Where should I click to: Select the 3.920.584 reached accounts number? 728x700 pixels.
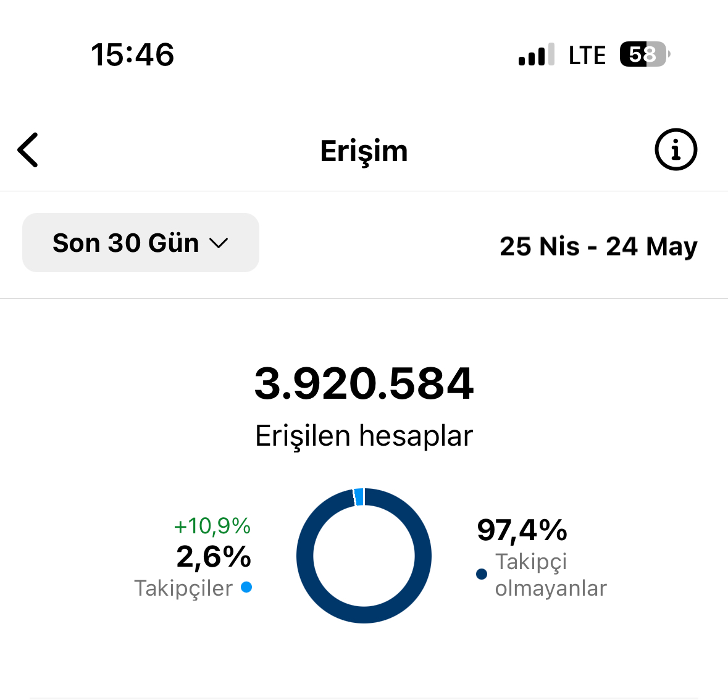[364, 383]
